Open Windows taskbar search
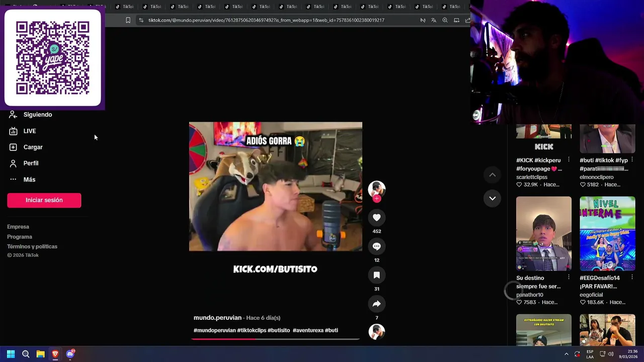This screenshot has height=362, width=644. (26, 354)
